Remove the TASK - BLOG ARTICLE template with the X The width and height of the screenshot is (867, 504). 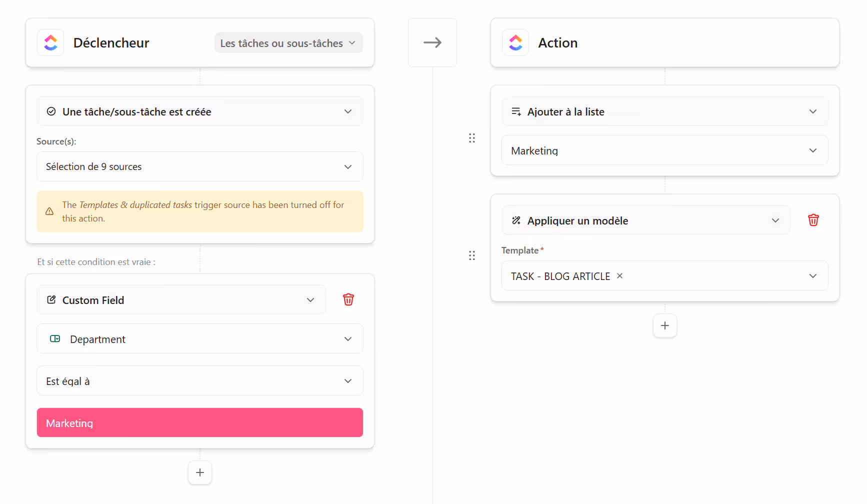(x=619, y=275)
